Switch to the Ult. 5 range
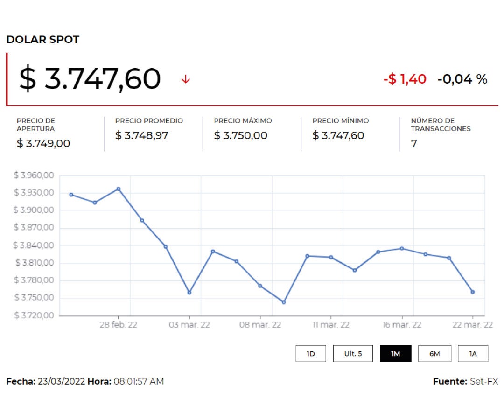504x420 pixels. pyautogui.click(x=353, y=354)
